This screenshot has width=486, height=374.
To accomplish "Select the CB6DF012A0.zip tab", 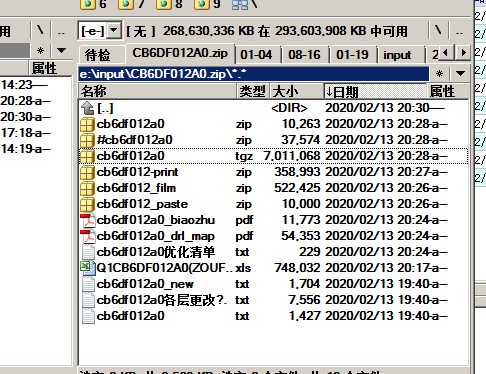I will tap(180, 53).
